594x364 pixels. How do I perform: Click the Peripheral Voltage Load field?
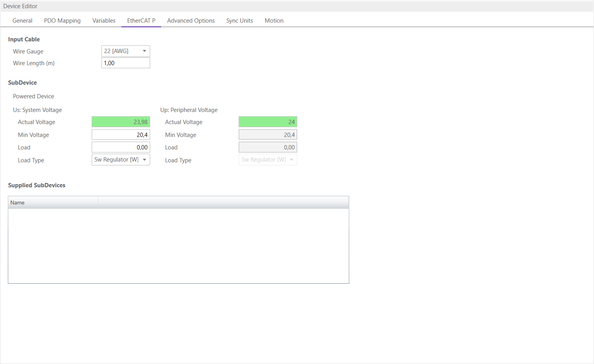268,147
